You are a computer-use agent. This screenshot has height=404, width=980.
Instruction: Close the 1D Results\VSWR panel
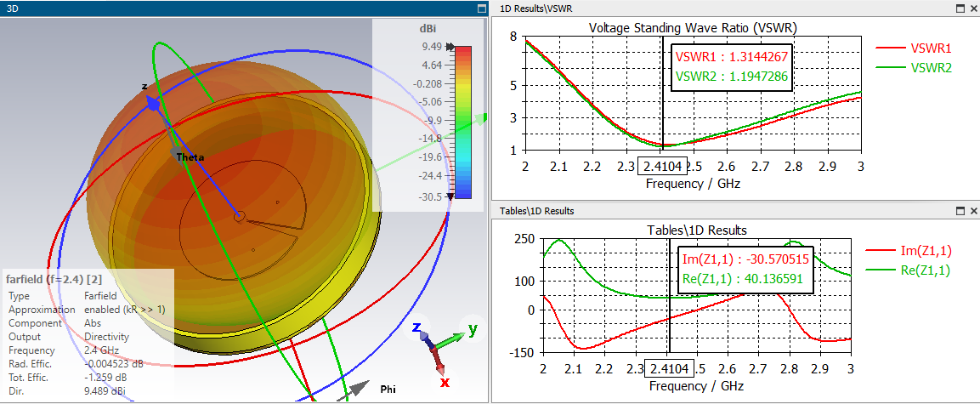tap(972, 8)
